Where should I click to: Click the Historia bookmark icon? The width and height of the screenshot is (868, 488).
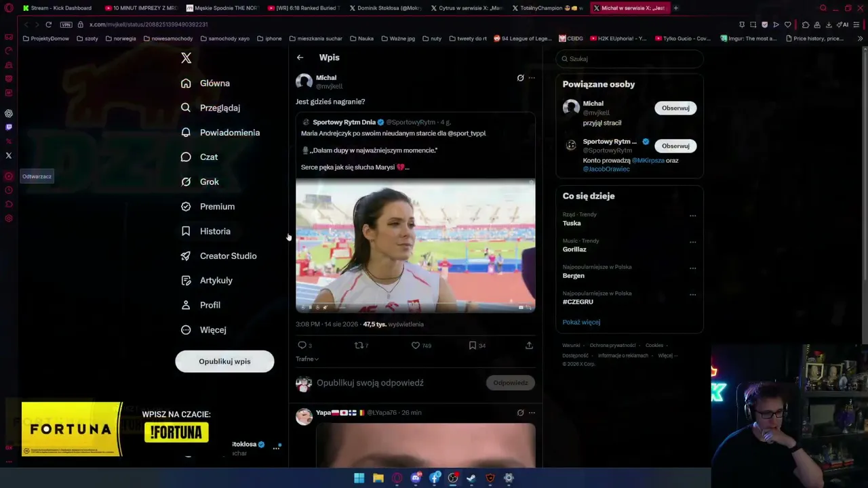point(186,231)
